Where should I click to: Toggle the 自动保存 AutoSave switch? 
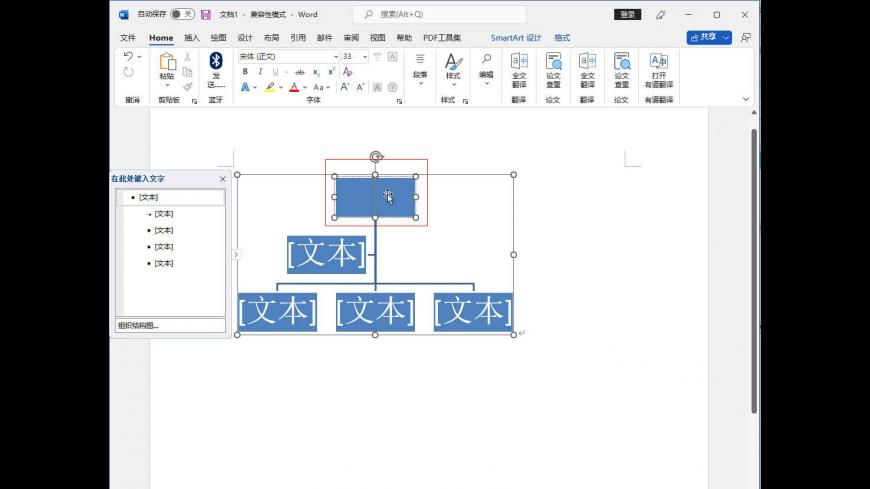tap(182, 15)
